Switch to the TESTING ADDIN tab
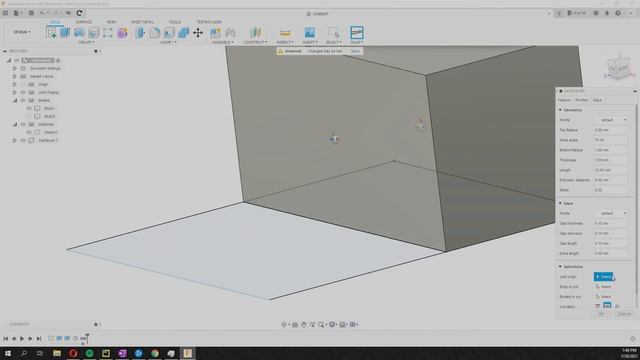640x360 pixels. 209,22
